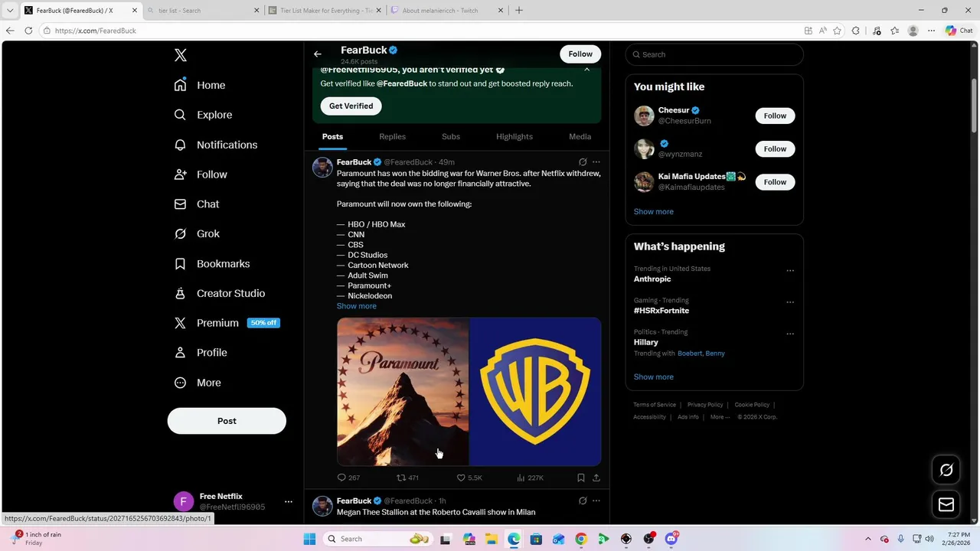The height and width of the screenshot is (551, 980).
Task: Open the More menu in the sidebar
Action: [198, 383]
